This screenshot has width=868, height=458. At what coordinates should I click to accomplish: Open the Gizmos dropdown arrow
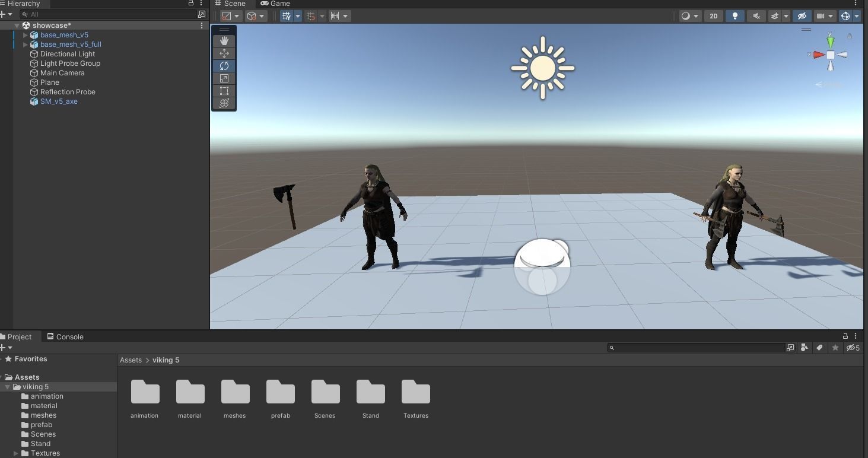pos(857,16)
